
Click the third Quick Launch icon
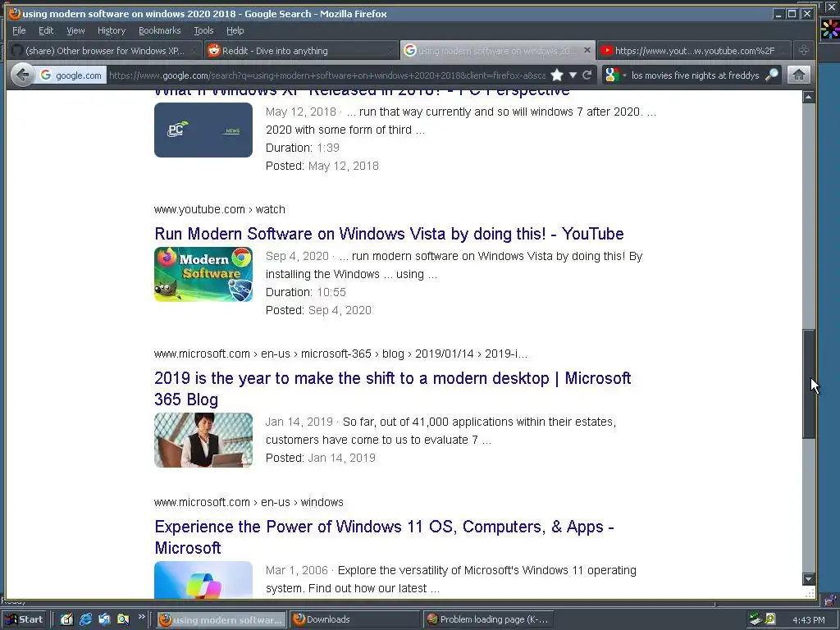(x=104, y=619)
